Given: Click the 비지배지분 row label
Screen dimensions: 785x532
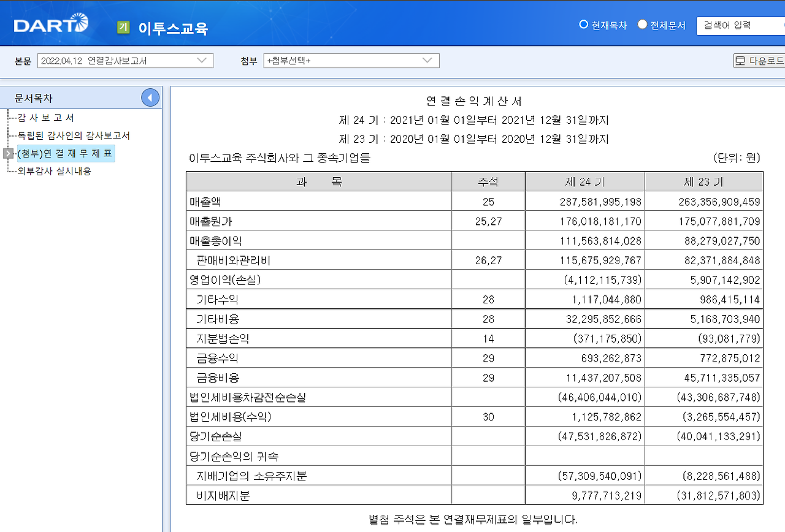Looking at the screenshot, I should pyautogui.click(x=223, y=496).
